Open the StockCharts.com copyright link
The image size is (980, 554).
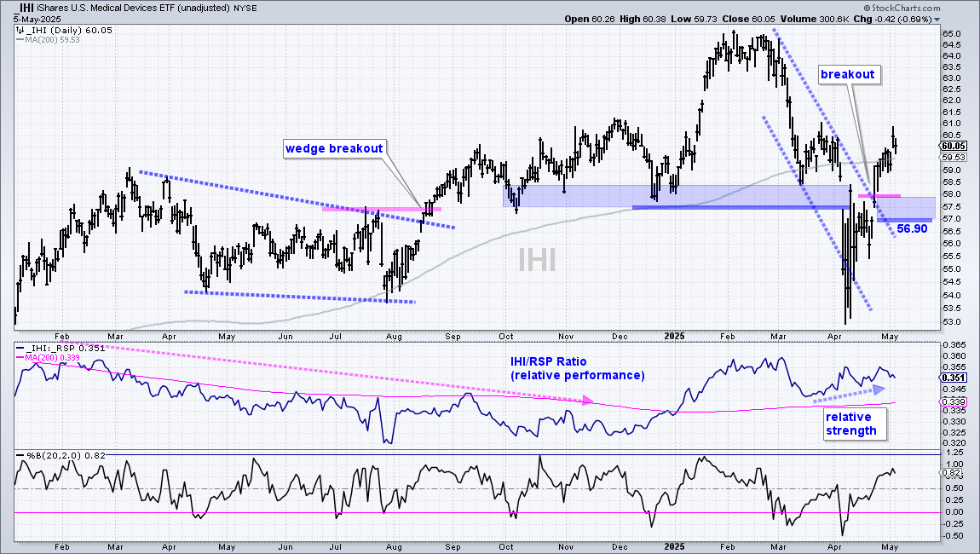(902, 9)
